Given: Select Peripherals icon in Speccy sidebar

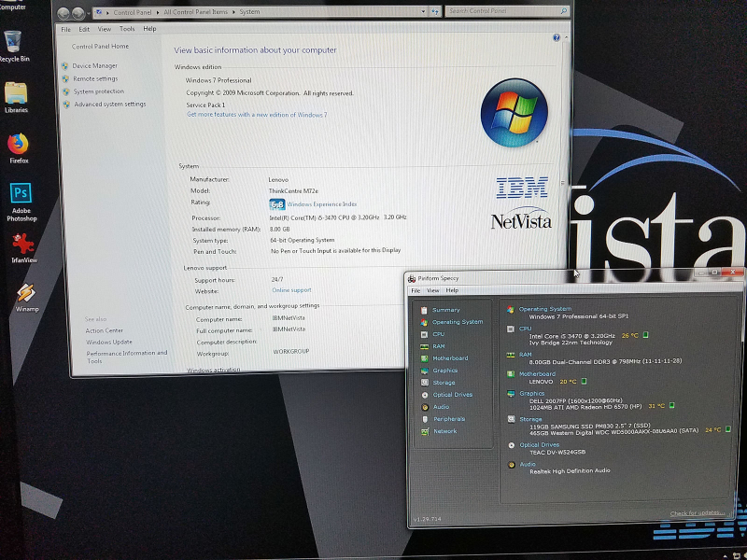Looking at the screenshot, I should (x=425, y=419).
